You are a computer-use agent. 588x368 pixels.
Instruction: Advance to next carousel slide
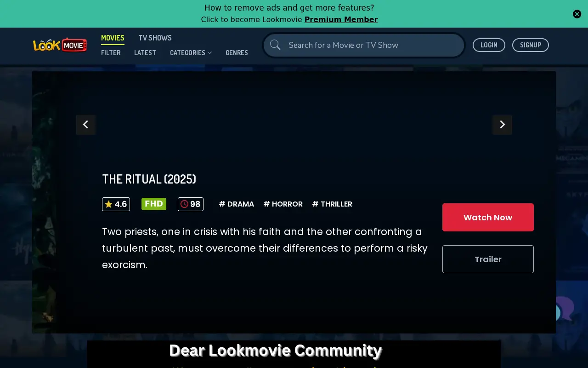point(502,125)
